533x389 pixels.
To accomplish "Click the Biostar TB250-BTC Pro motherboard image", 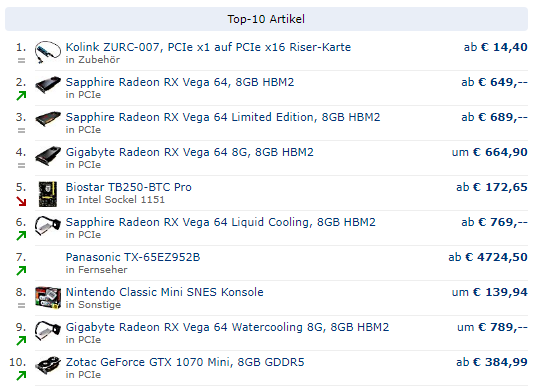I will tap(48, 194).
